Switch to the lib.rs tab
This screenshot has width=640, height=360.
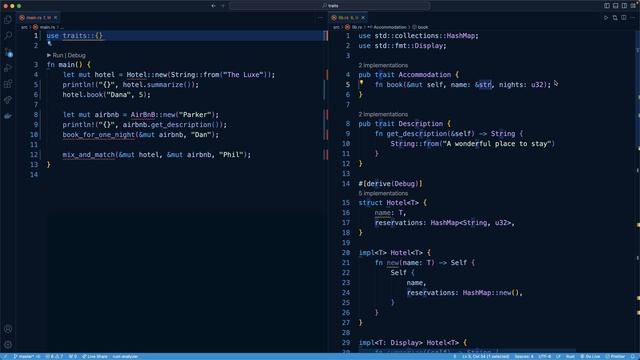(x=346, y=18)
